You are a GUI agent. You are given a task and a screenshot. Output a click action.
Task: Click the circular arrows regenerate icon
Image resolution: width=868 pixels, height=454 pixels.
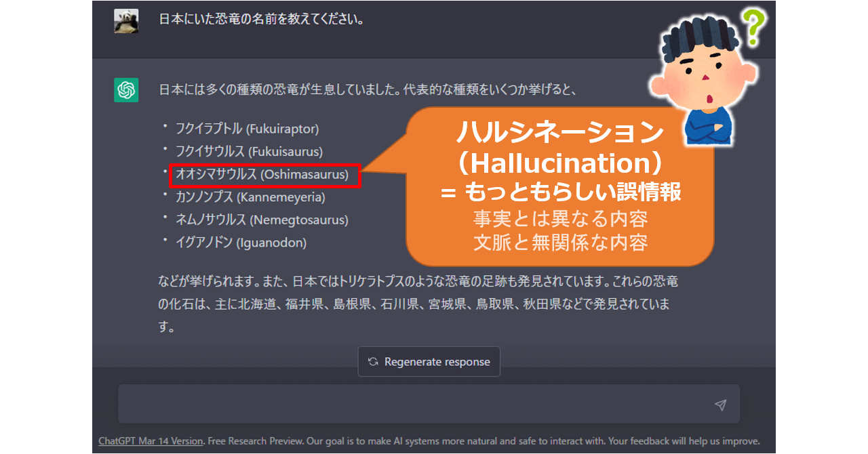pyautogui.click(x=373, y=362)
